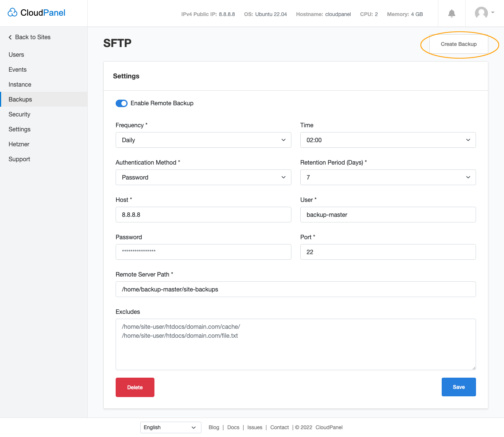Click the Create Backup button
This screenshot has height=437, width=504.
click(x=458, y=44)
